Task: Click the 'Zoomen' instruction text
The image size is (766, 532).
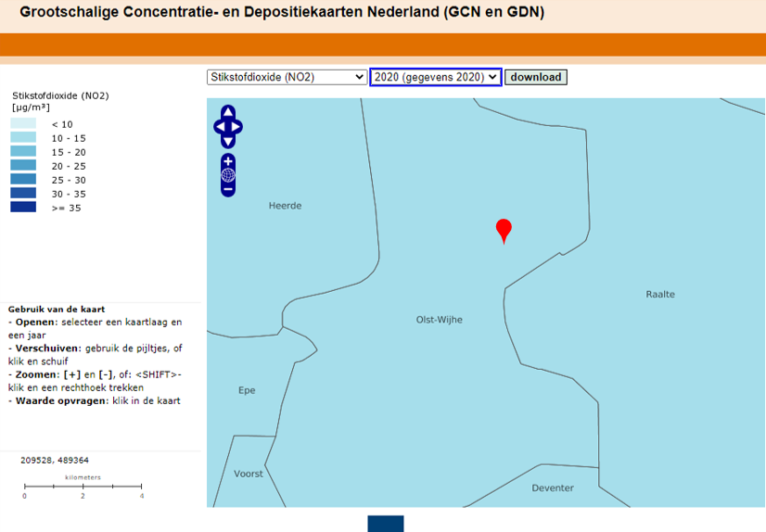Action: tap(95, 381)
